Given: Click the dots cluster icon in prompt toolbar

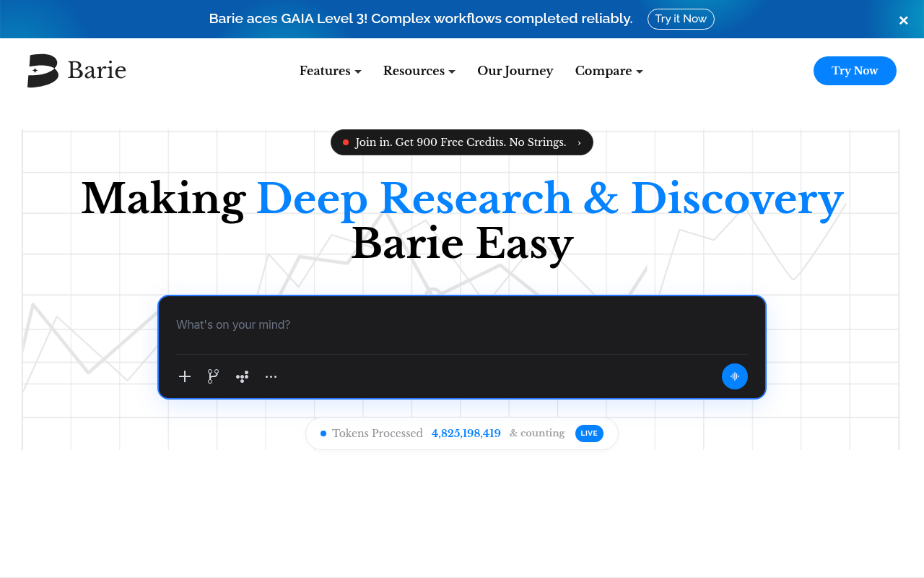Looking at the screenshot, I should coord(242,376).
